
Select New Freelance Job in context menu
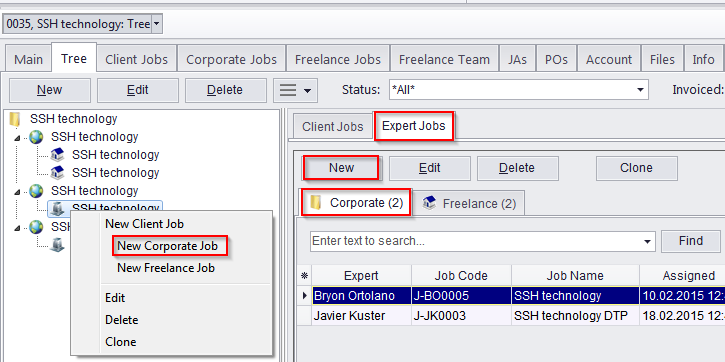tap(166, 268)
